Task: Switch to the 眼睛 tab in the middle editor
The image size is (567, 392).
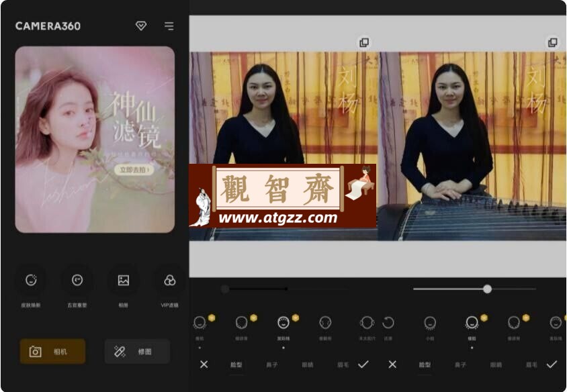Action: pos(308,365)
